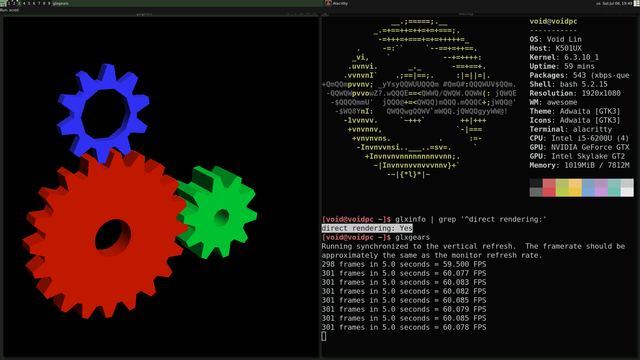Focus the glxgears entry in the tasklist

[x=188, y=3]
